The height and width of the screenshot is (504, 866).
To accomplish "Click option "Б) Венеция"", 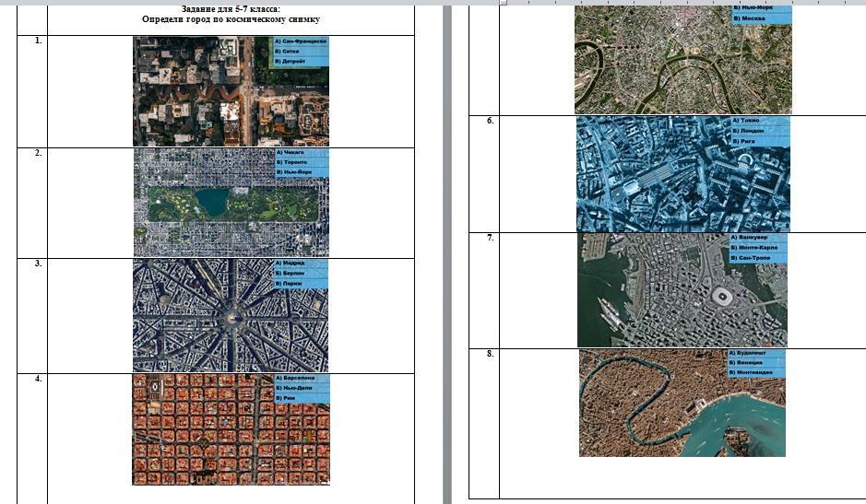I will tap(745, 363).
